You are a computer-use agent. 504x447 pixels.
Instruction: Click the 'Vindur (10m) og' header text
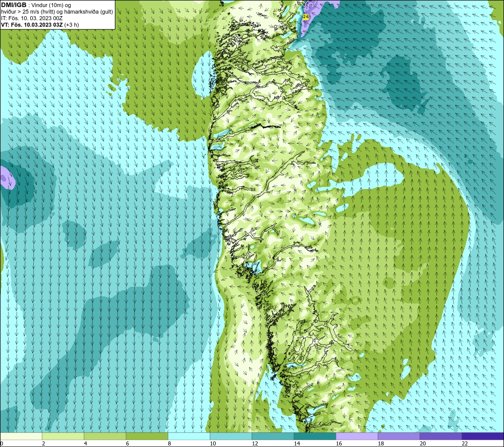click(x=51, y=6)
